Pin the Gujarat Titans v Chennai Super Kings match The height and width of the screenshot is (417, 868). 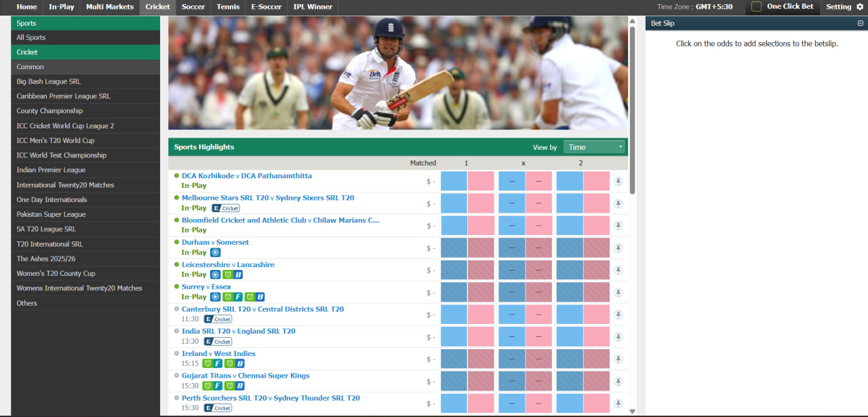click(618, 381)
